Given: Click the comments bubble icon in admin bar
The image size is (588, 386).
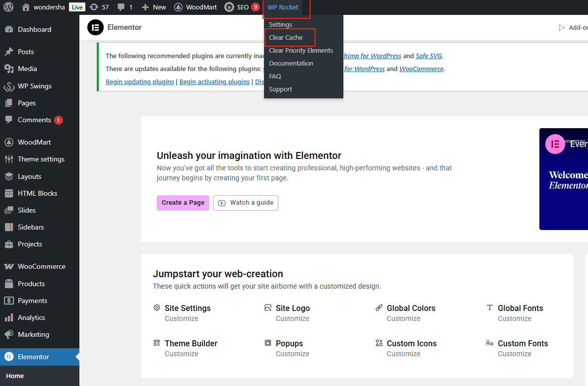Looking at the screenshot, I should (121, 7).
